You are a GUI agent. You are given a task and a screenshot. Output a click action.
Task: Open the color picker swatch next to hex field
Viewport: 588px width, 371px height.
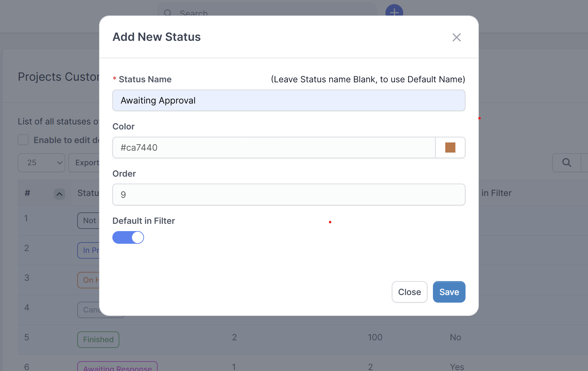point(450,147)
